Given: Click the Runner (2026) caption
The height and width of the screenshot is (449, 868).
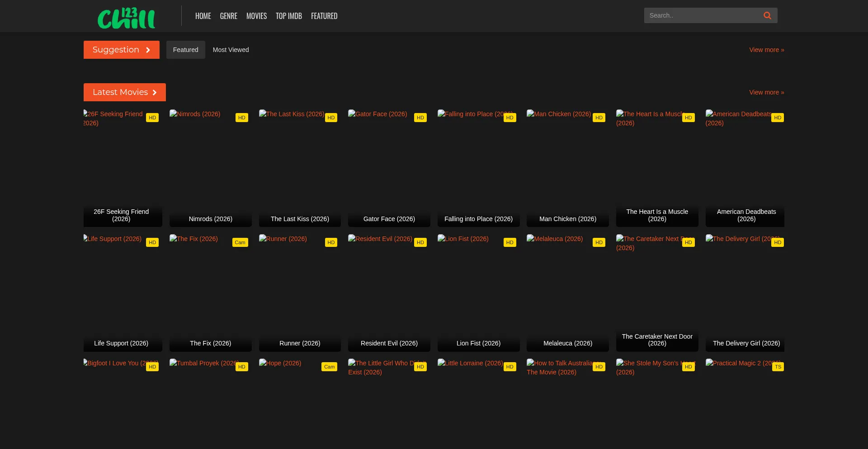Looking at the screenshot, I should pyautogui.click(x=300, y=343).
